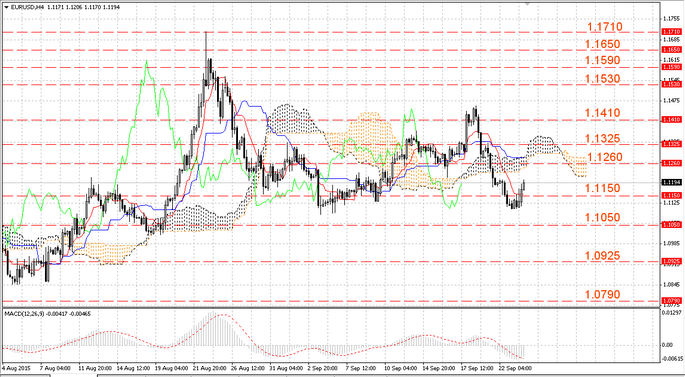Click the red 1.1710 price axis tag
The image size is (685, 377).
pos(671,31)
